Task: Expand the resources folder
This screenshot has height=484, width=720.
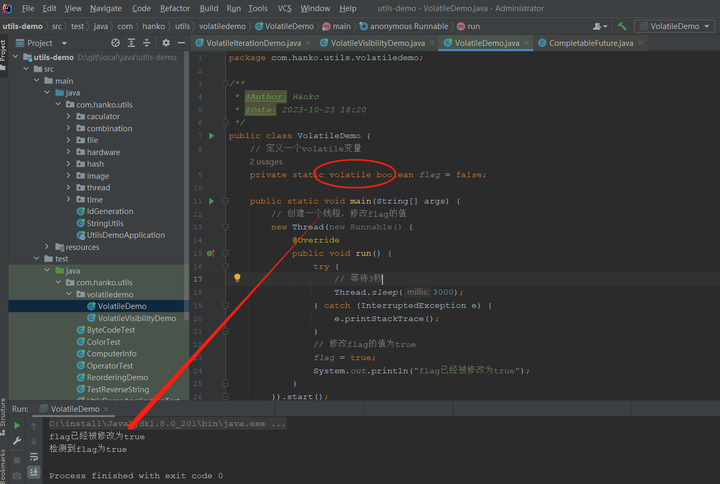Action: pyautogui.click(x=47, y=247)
